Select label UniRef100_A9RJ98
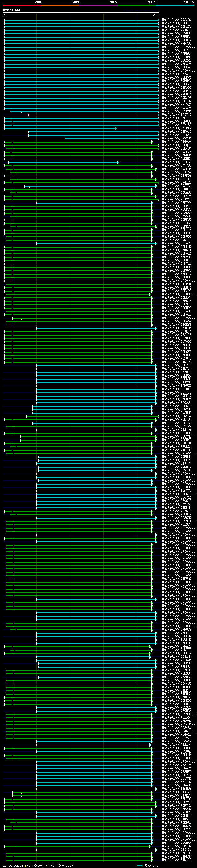This screenshot has width=197, height=868. coord(177,98)
